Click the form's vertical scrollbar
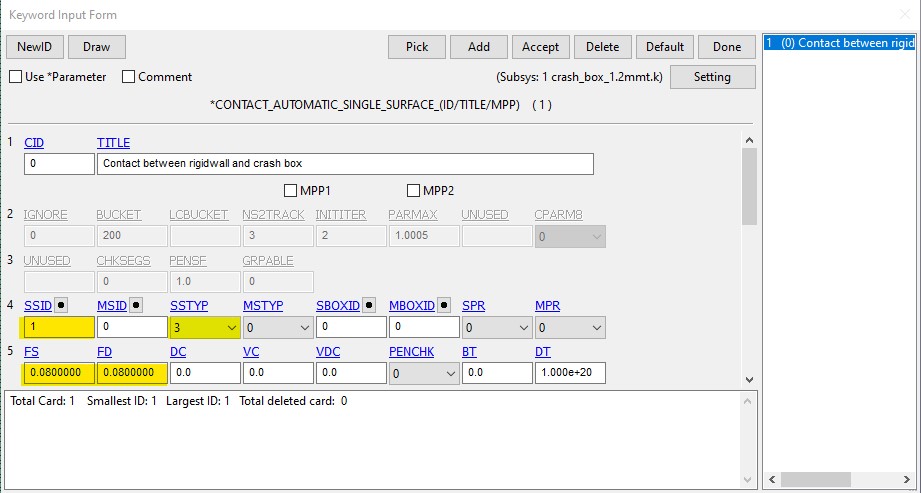 click(x=749, y=260)
